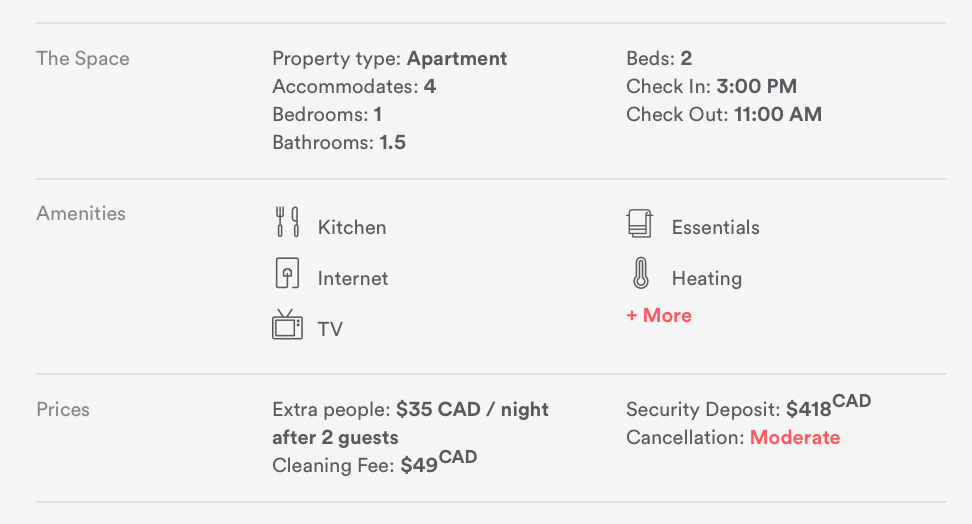The height and width of the screenshot is (524, 972).
Task: Expand amenities with the + More link
Action: pos(659,316)
